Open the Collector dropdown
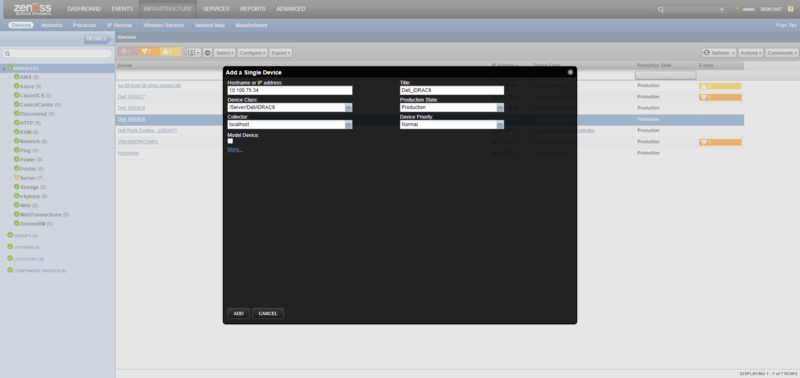The height and width of the screenshot is (378, 800). click(x=348, y=124)
